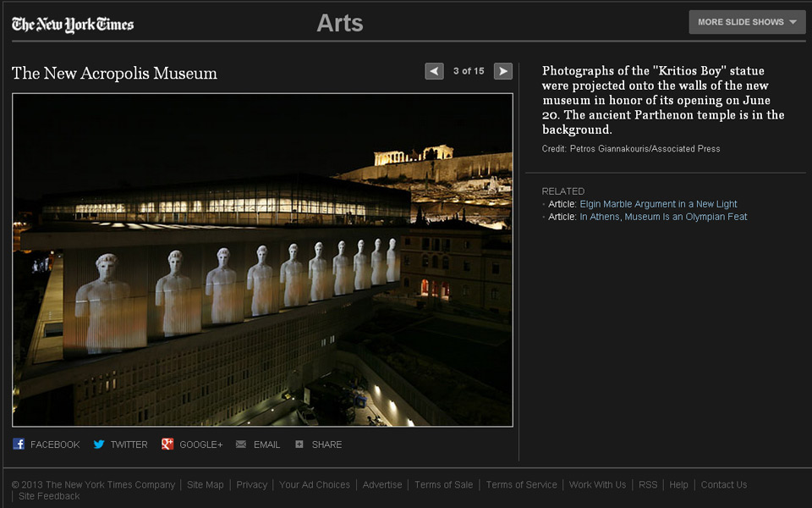The width and height of the screenshot is (812, 508).
Task: Click the Facebook share icon
Action: (x=19, y=444)
